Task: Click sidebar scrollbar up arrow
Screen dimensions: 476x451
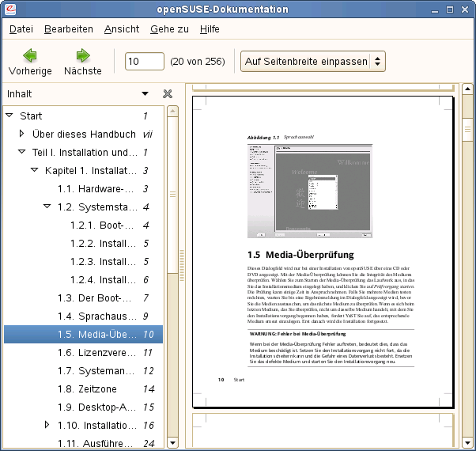Action: pyautogui.click(x=172, y=111)
